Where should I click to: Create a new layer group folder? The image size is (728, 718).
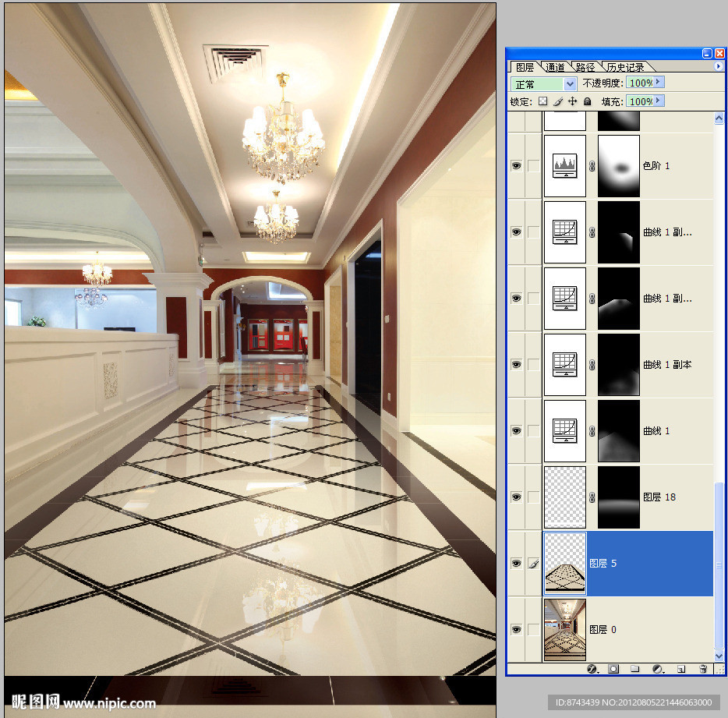[x=635, y=669]
